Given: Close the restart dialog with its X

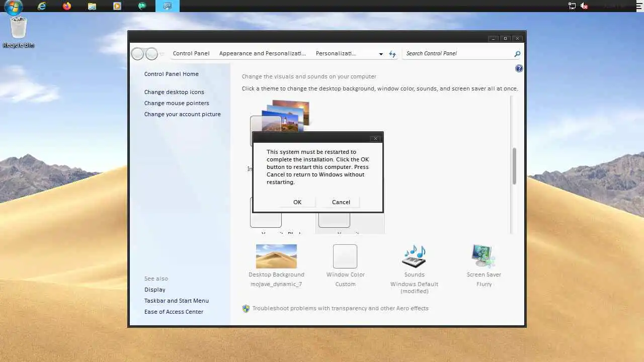Looking at the screenshot, I should (375, 138).
